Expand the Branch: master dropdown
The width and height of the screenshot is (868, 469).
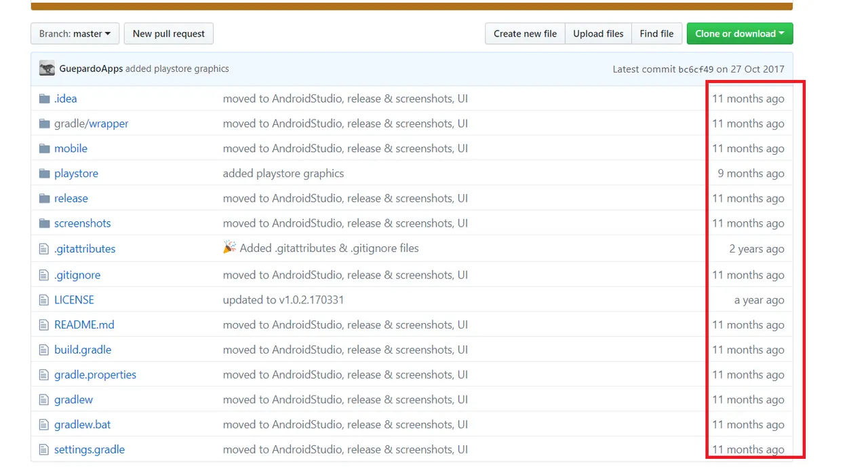pos(75,33)
